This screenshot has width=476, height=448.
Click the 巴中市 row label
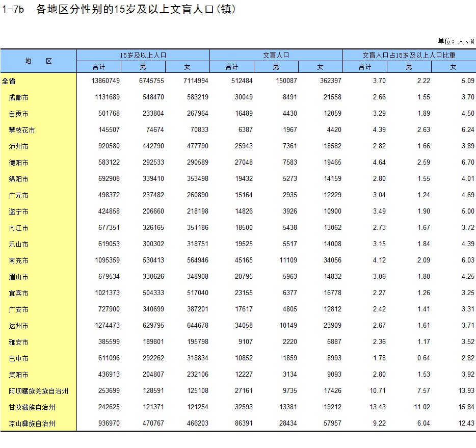pyautogui.click(x=18, y=358)
